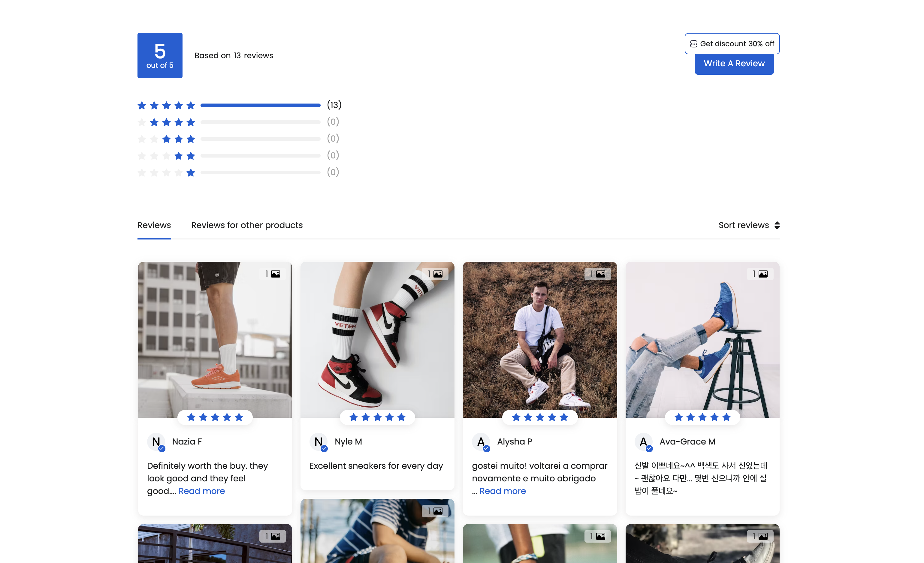Click the star rating on Nyle M's card
The height and width of the screenshot is (563, 924).
(377, 417)
